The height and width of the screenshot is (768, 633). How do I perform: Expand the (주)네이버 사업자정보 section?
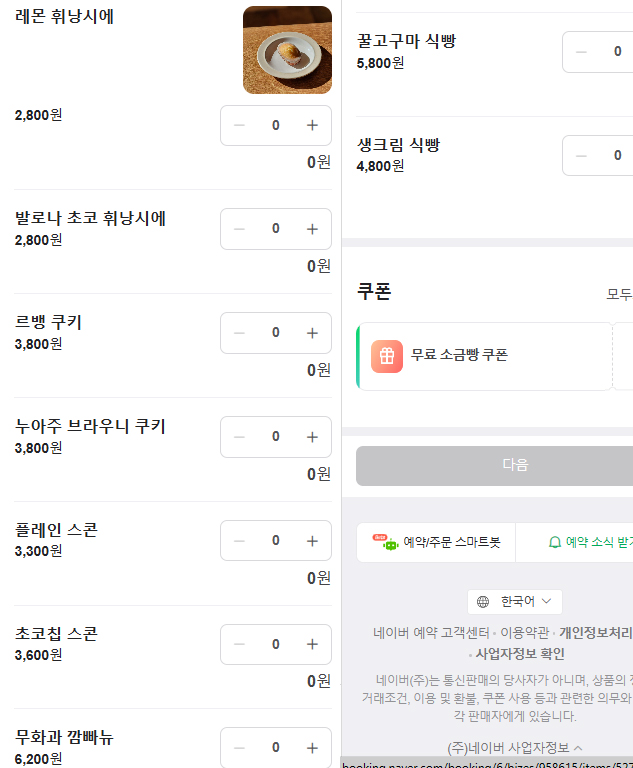[x=515, y=748]
